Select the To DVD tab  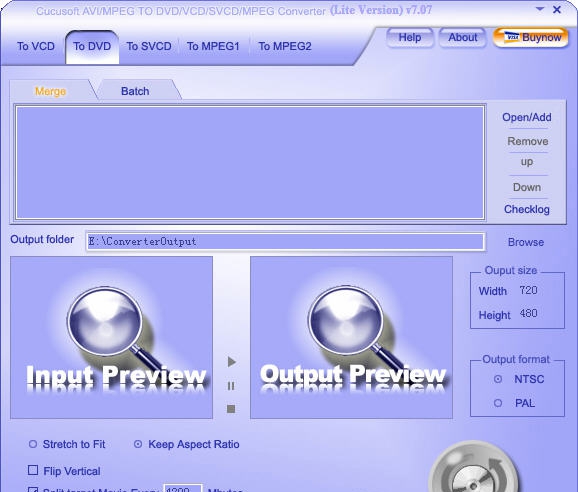click(x=92, y=46)
